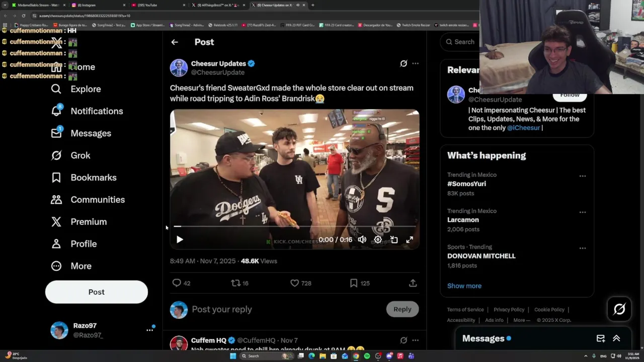Open Messages in the sidebar
The width and height of the screenshot is (644, 362).
pos(81,133)
